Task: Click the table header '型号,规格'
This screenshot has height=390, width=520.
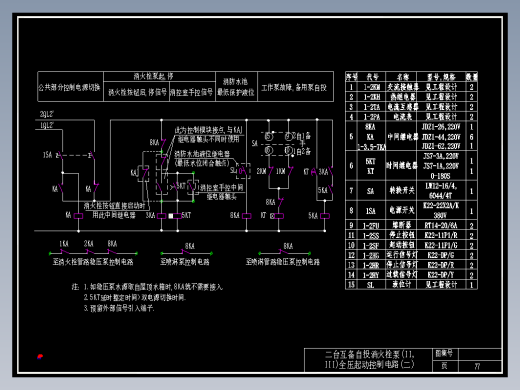Action: tap(441, 77)
